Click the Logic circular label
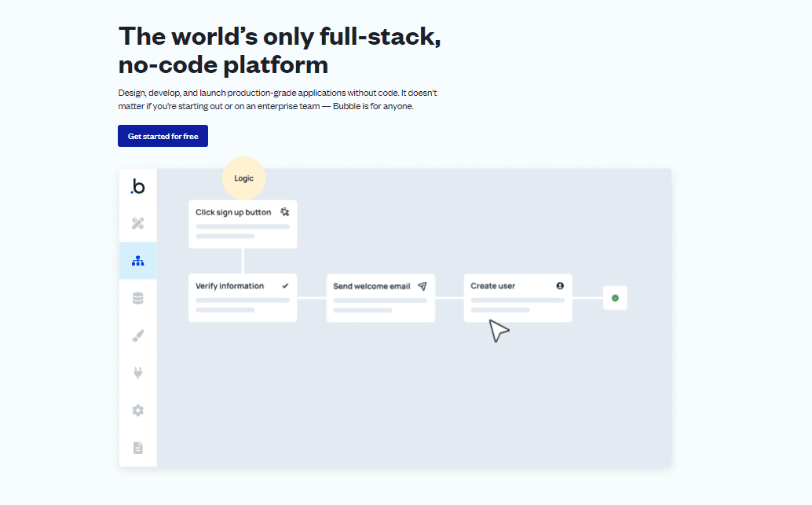The height and width of the screenshot is (505, 812). (x=244, y=178)
